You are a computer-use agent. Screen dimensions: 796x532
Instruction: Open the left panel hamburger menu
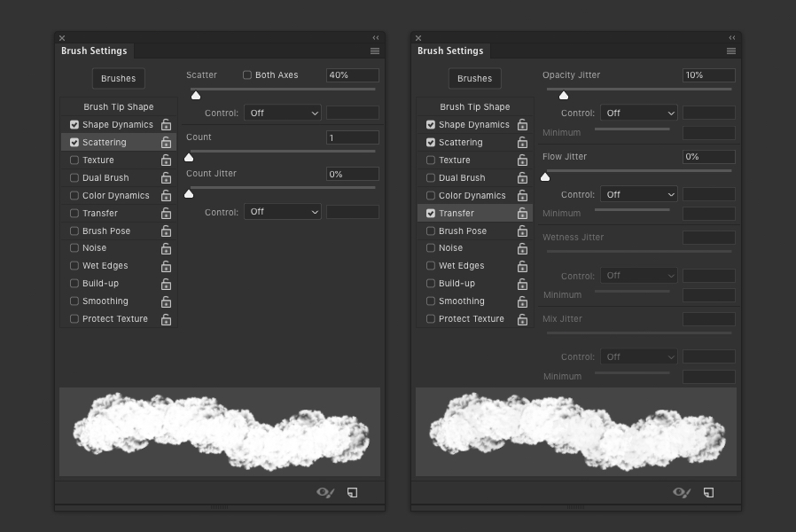coord(375,51)
